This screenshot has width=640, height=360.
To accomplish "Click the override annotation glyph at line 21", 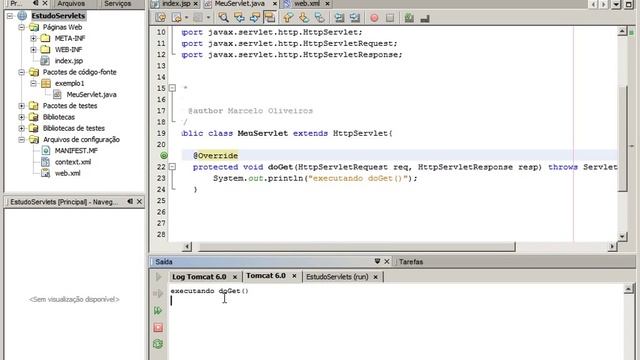I will click(164, 156).
